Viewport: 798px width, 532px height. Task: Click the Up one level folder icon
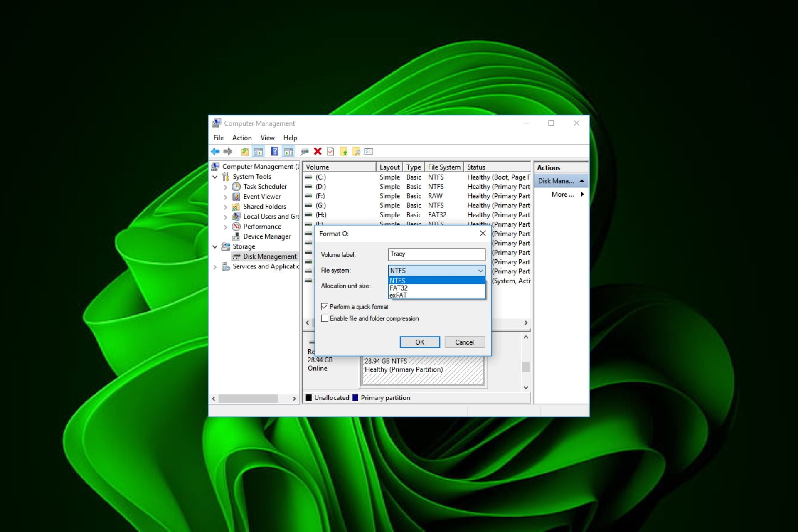tap(245, 152)
